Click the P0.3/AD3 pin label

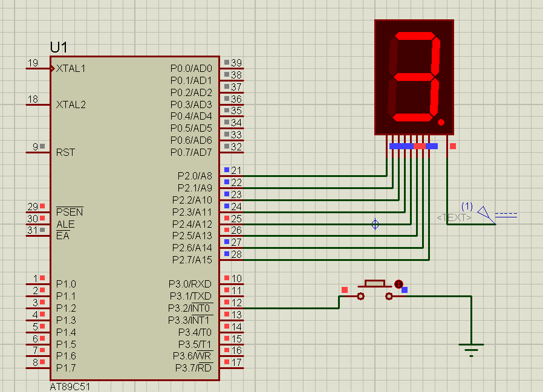[x=191, y=104]
